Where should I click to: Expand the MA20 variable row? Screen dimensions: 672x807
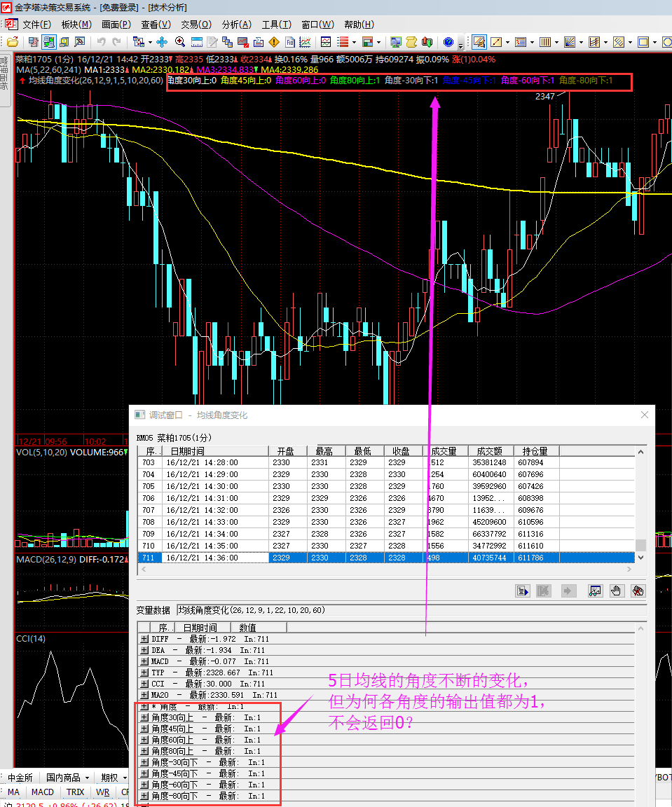[x=144, y=695]
